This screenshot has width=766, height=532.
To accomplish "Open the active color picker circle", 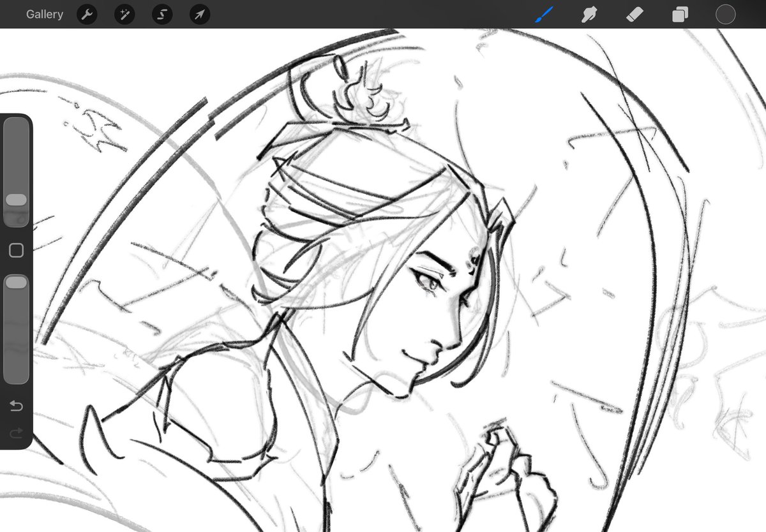I will [725, 14].
